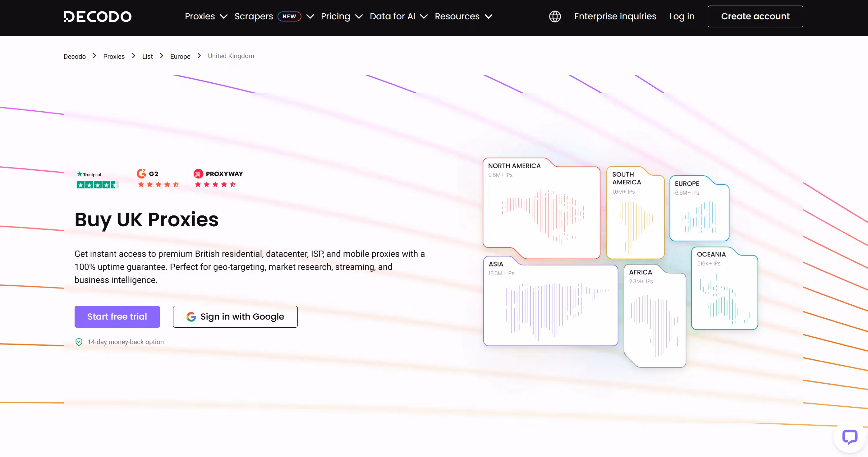The height and width of the screenshot is (457, 868).
Task: Click the Decodo logo
Action: point(97,16)
